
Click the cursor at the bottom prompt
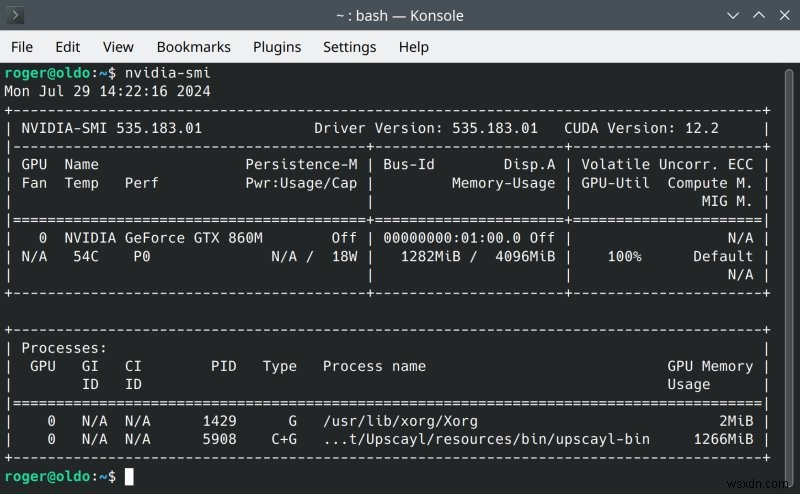[x=129, y=476]
